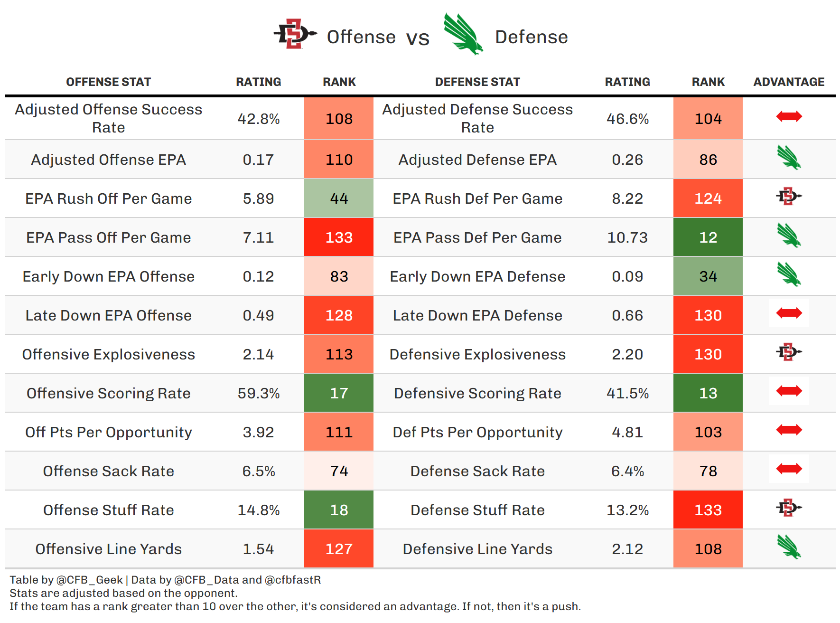Click the Offensive Line Yards stat label
The image size is (840, 623).
pos(108,549)
